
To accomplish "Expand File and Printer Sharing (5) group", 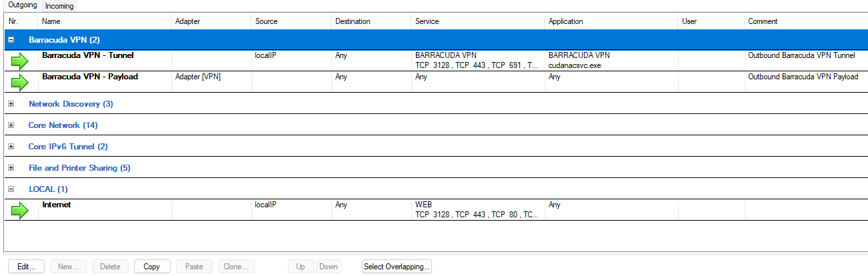I will point(11,168).
